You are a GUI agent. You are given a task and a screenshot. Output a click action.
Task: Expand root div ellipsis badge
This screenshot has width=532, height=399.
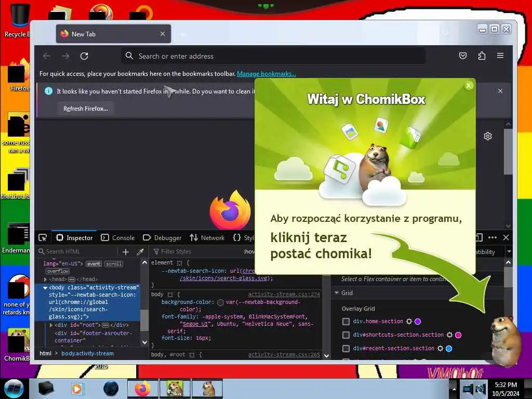105,325
